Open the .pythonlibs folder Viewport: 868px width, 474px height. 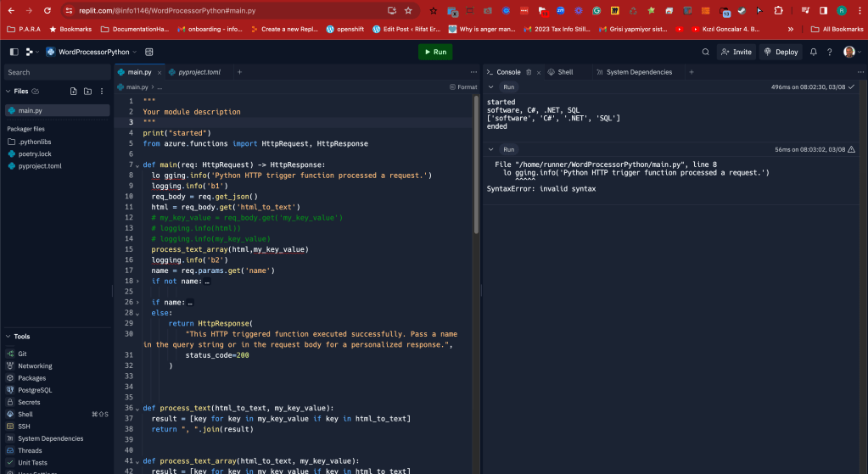[x=57, y=142]
